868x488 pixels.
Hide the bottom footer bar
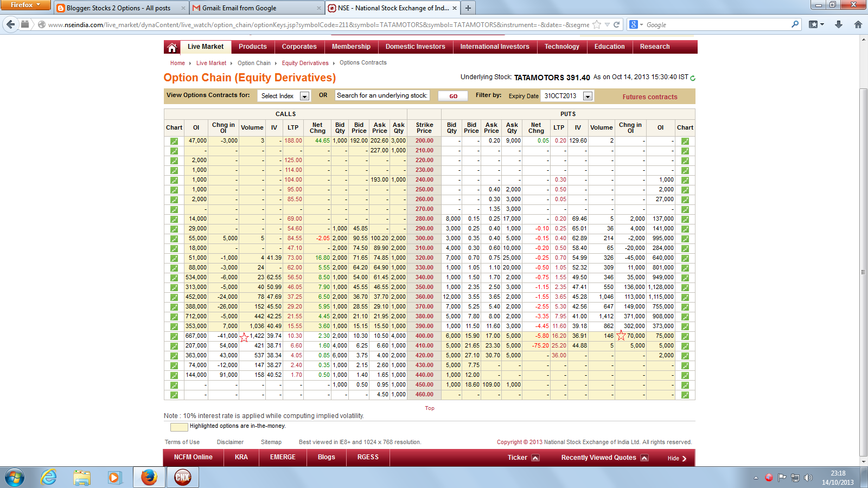pyautogui.click(x=677, y=458)
